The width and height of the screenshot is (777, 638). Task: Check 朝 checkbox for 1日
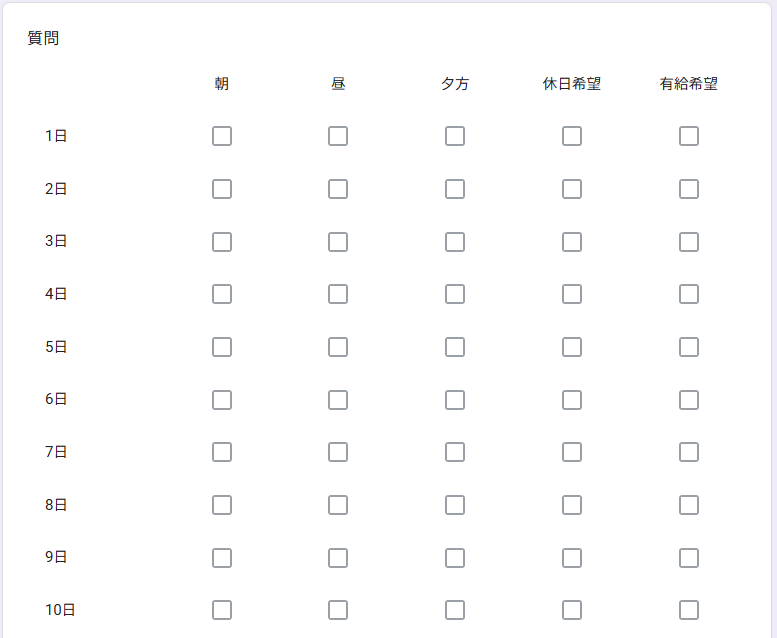point(222,136)
